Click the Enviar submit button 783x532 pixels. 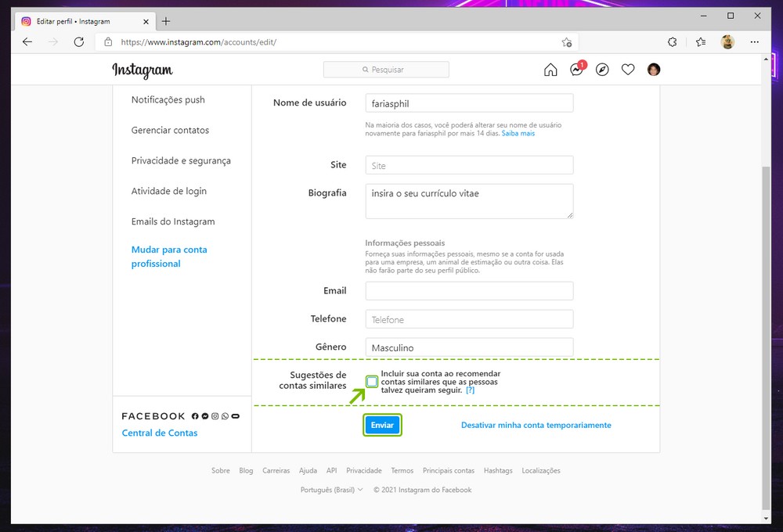click(x=382, y=425)
